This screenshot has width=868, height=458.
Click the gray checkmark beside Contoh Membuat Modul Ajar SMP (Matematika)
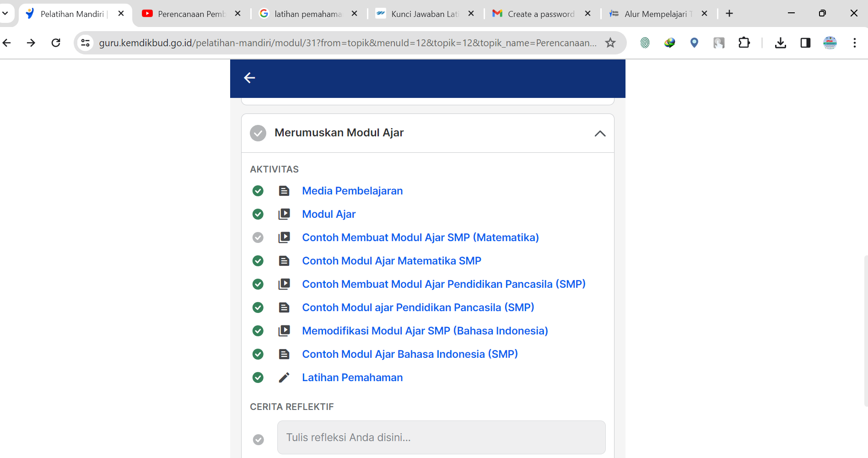pos(258,237)
